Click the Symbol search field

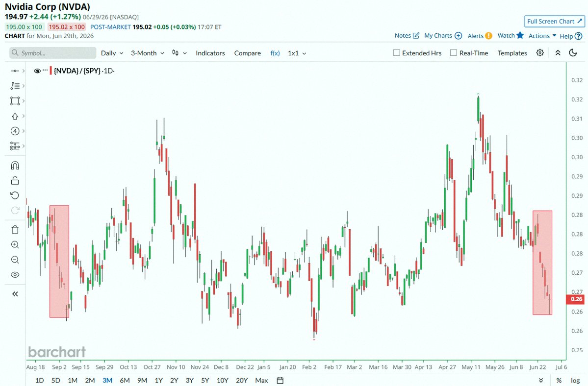point(53,53)
